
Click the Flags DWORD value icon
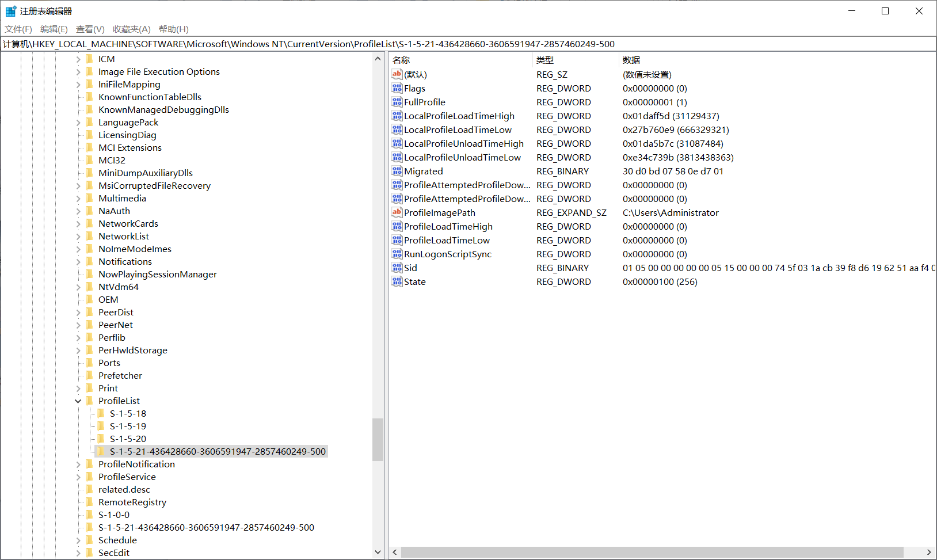point(397,88)
